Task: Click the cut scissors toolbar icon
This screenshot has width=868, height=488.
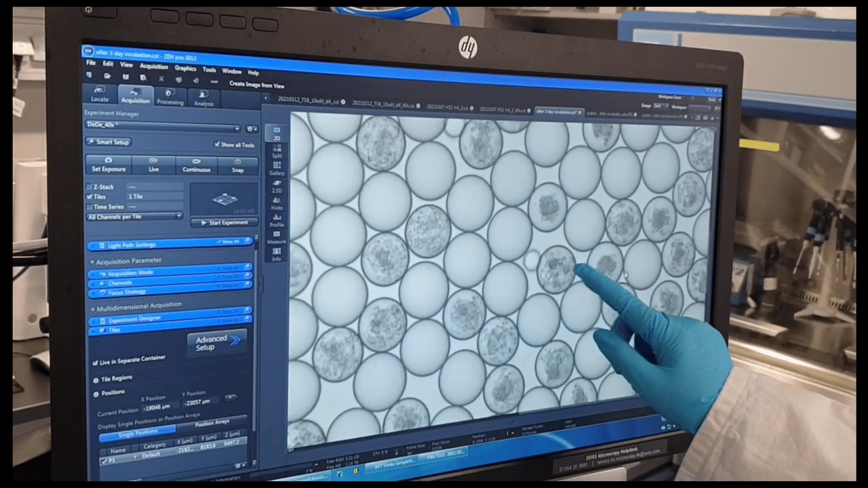Action: coord(161,79)
